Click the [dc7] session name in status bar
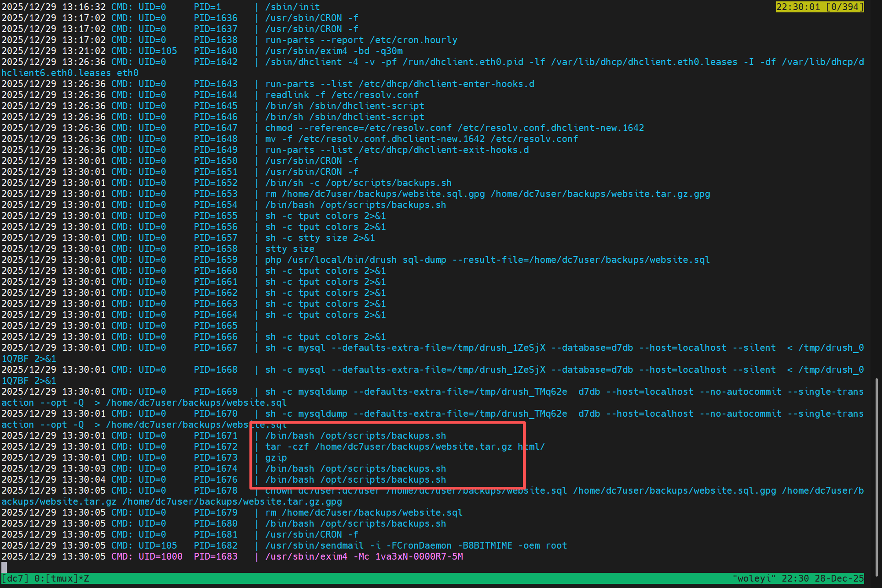The height and width of the screenshot is (588, 882). pyautogui.click(x=15, y=578)
